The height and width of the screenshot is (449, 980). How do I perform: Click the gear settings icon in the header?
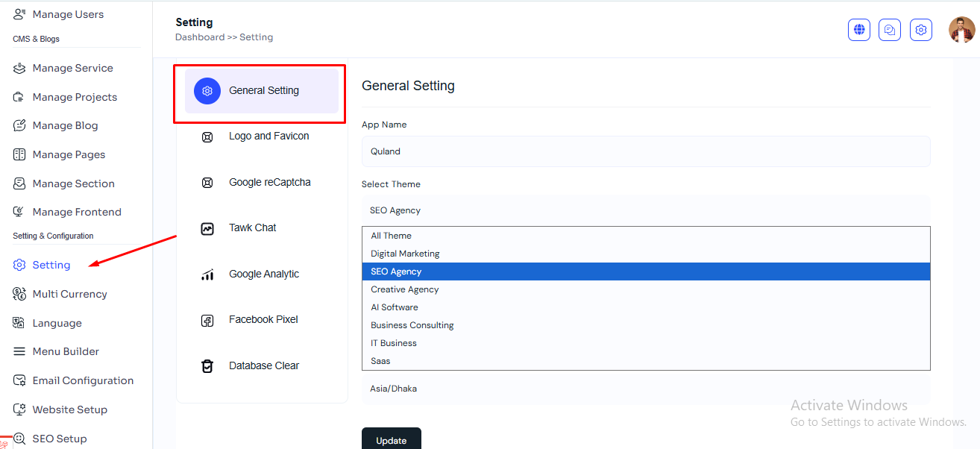point(921,30)
